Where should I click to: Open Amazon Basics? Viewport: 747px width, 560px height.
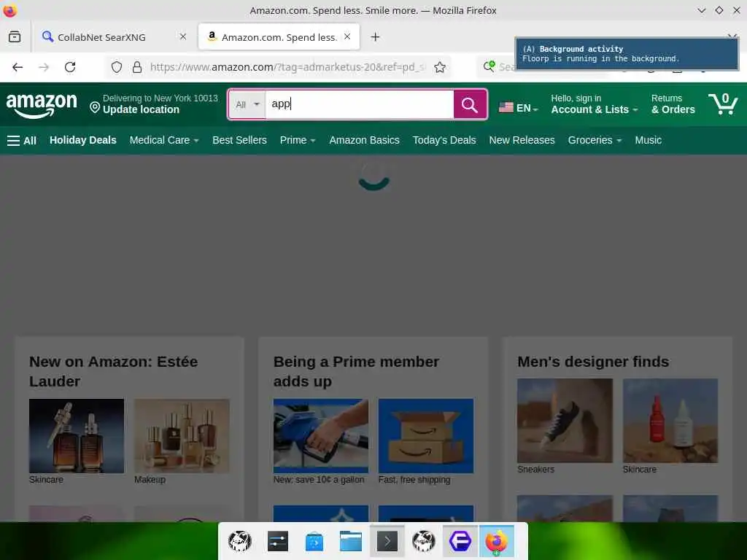click(x=365, y=141)
